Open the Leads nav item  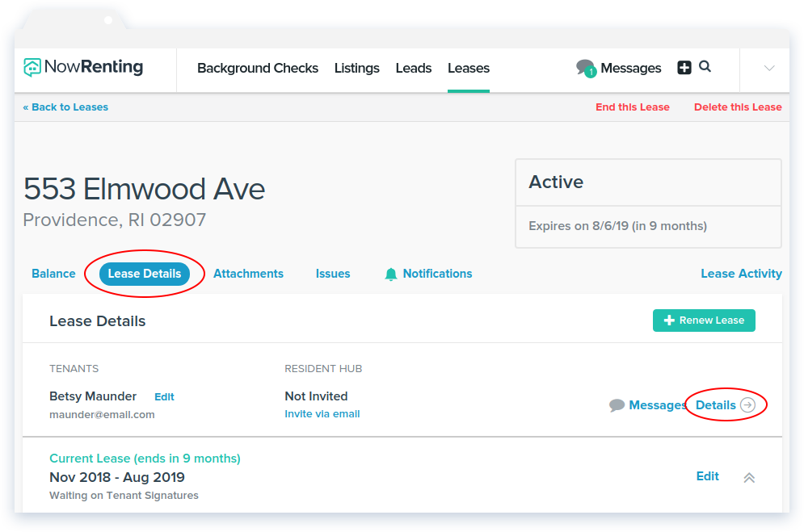pos(413,68)
